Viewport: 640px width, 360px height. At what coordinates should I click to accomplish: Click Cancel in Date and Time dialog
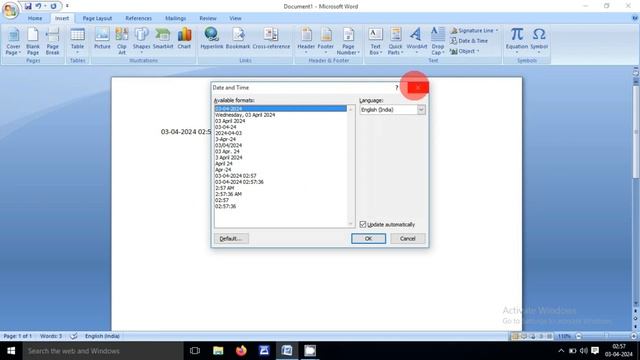[407, 238]
